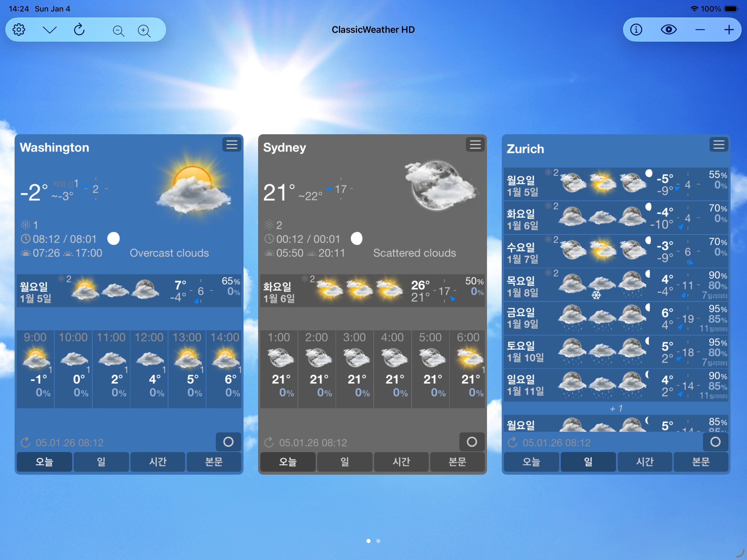
Task: Refresh the Sydney card timestamp icon
Action: [x=269, y=442]
